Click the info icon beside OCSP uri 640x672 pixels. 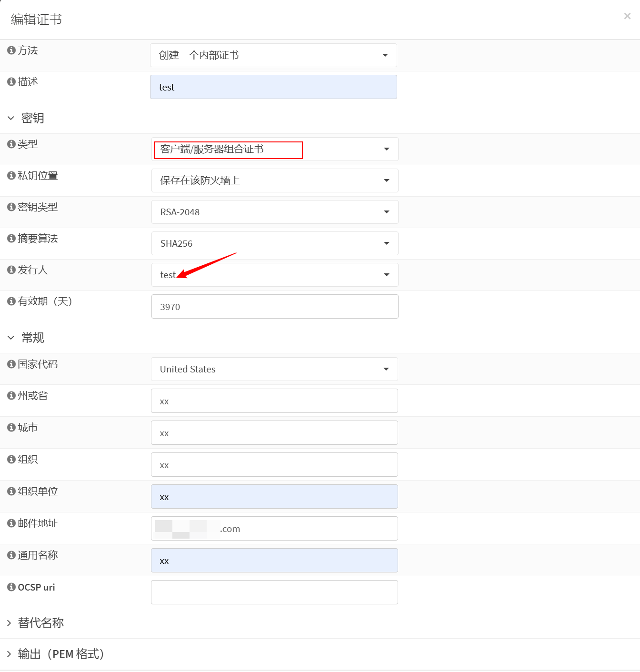tap(11, 587)
